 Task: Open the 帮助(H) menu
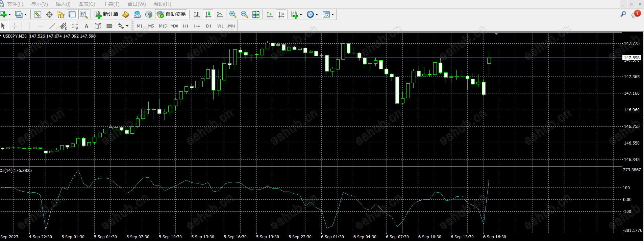[x=163, y=4]
